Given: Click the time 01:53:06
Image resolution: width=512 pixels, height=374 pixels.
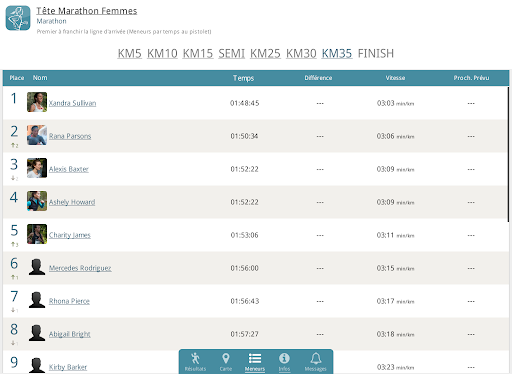Looking at the screenshot, I should (244, 235).
